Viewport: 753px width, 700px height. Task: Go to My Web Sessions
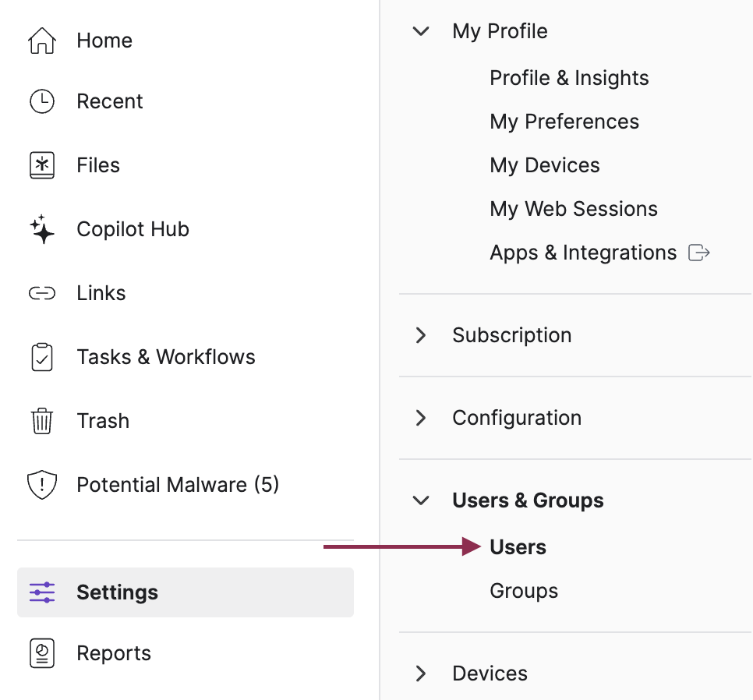coord(574,209)
